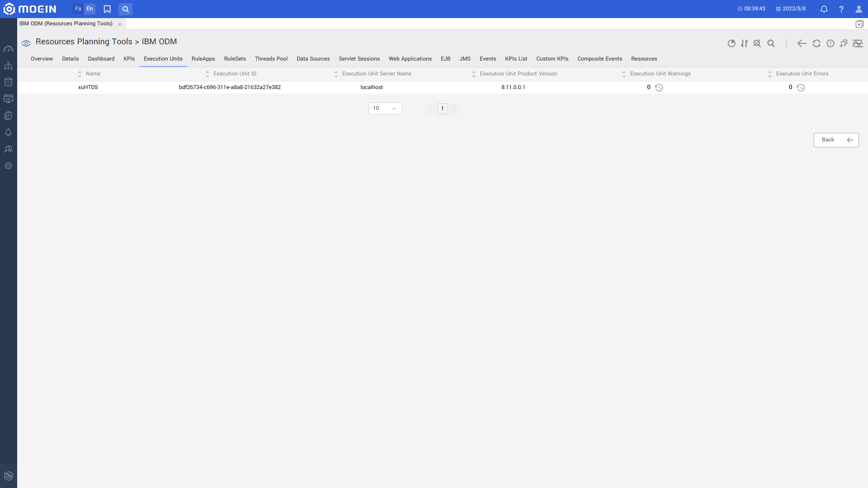Switch to the Details tab

[x=71, y=59]
